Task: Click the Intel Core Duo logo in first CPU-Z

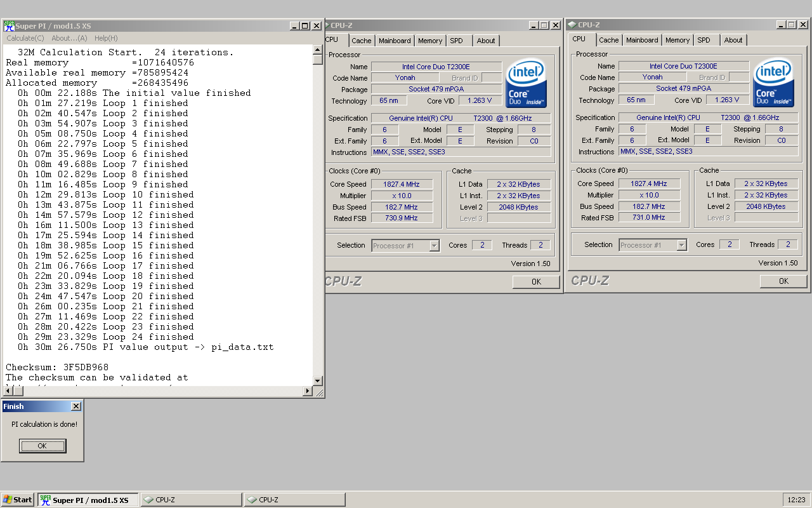Action: pyautogui.click(x=526, y=83)
